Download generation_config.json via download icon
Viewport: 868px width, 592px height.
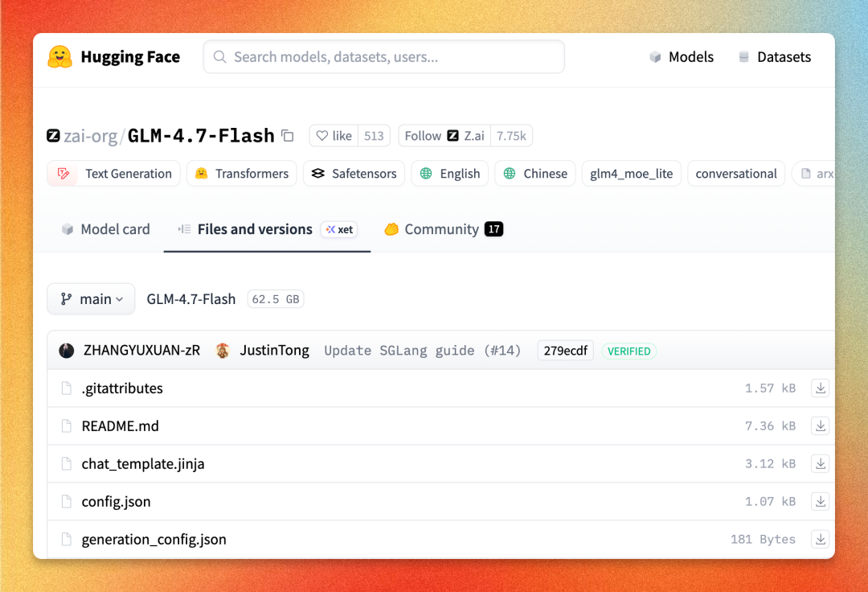(x=821, y=539)
